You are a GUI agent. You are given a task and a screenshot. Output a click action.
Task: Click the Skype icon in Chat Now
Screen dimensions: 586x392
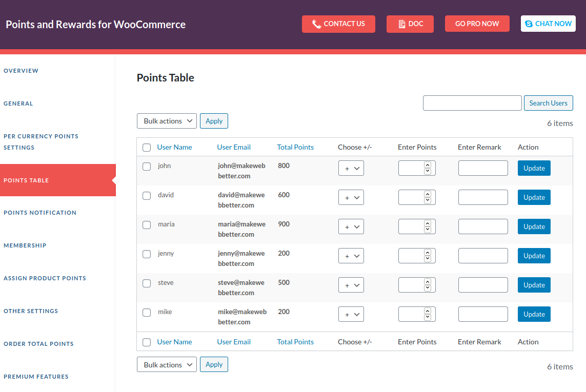click(x=529, y=24)
